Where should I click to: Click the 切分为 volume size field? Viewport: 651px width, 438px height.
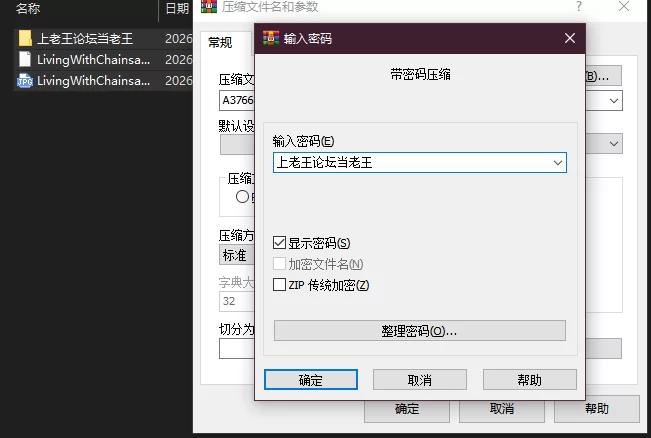(x=237, y=348)
